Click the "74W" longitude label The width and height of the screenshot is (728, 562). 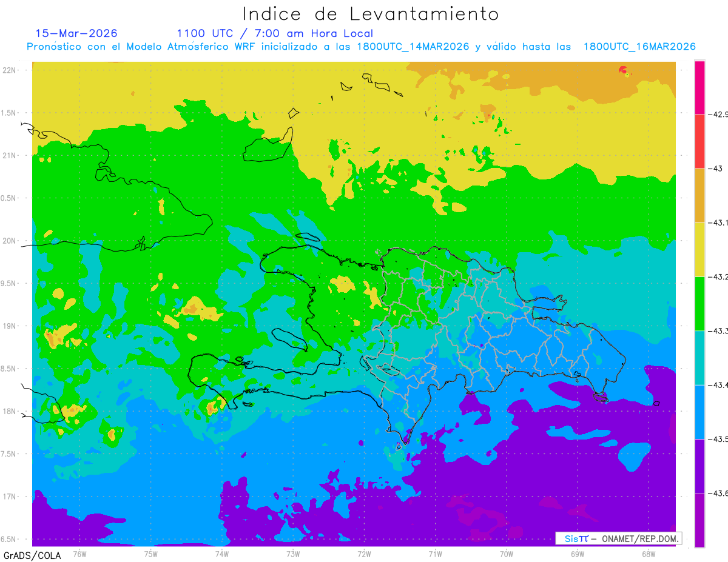[222, 554]
